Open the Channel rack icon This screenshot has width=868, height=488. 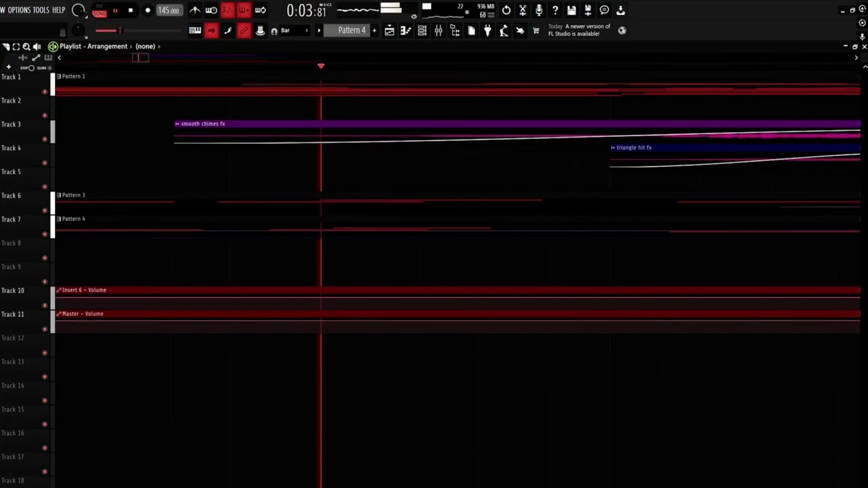(422, 30)
